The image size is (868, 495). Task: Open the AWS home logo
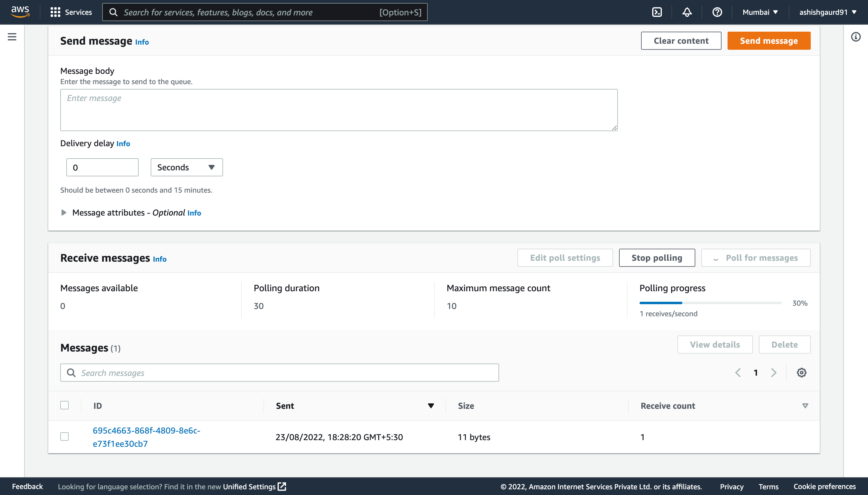(20, 12)
